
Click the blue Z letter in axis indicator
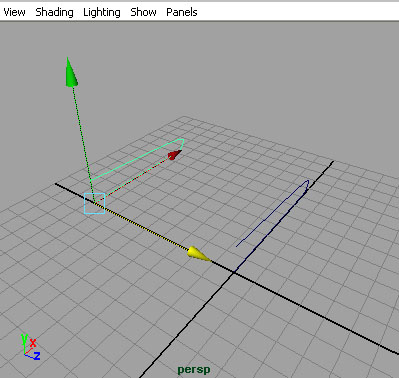tap(37, 356)
